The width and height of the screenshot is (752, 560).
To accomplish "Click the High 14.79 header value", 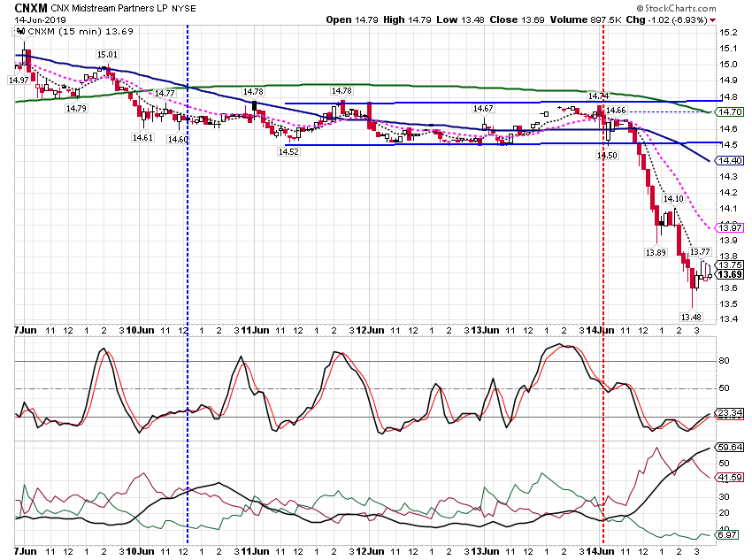I will (407, 19).
